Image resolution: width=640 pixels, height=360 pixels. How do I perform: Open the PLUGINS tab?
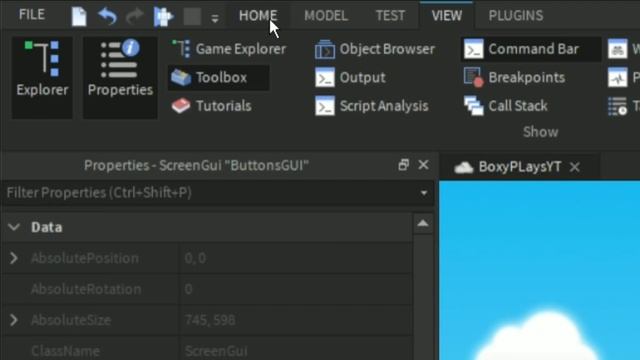[x=516, y=16]
